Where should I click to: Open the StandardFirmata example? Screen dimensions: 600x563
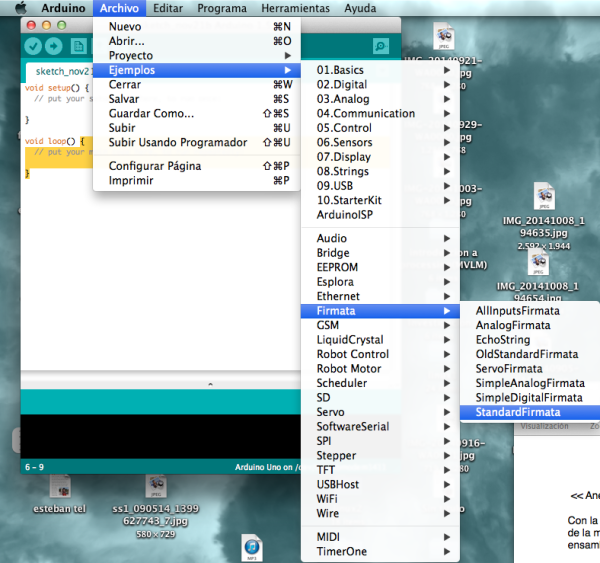coord(530,412)
